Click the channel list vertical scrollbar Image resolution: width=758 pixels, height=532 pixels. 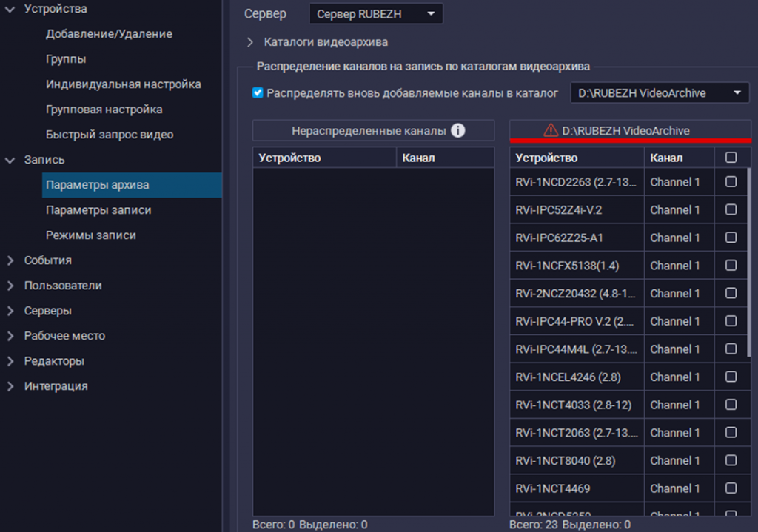(748, 259)
